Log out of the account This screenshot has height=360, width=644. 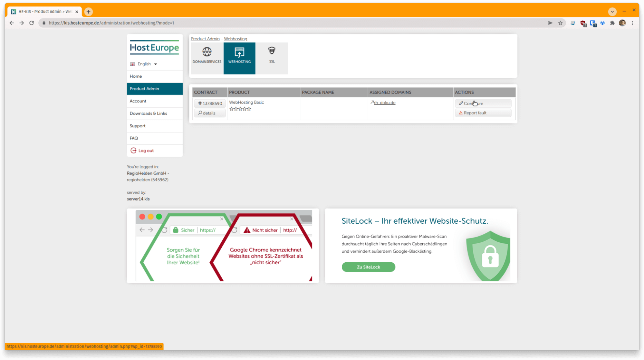pyautogui.click(x=155, y=151)
